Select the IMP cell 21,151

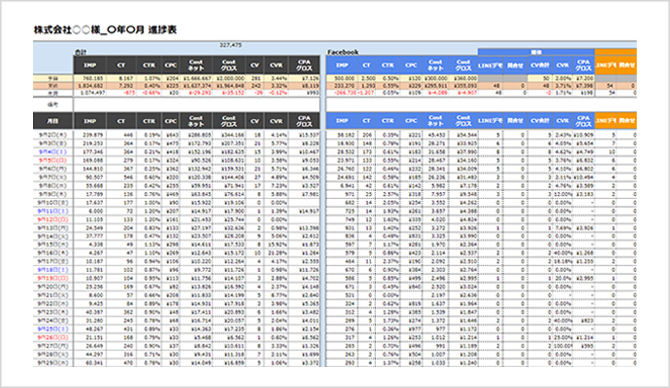click(90, 338)
